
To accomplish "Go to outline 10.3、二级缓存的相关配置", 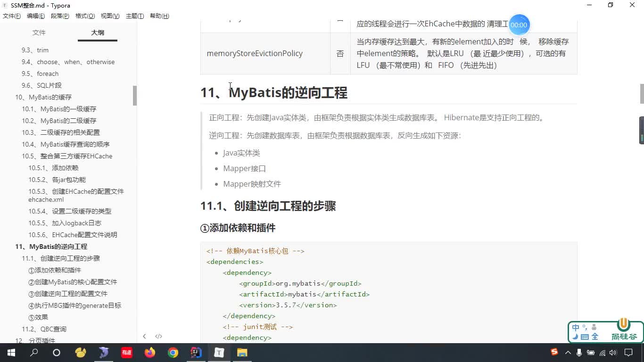I will tap(61, 132).
